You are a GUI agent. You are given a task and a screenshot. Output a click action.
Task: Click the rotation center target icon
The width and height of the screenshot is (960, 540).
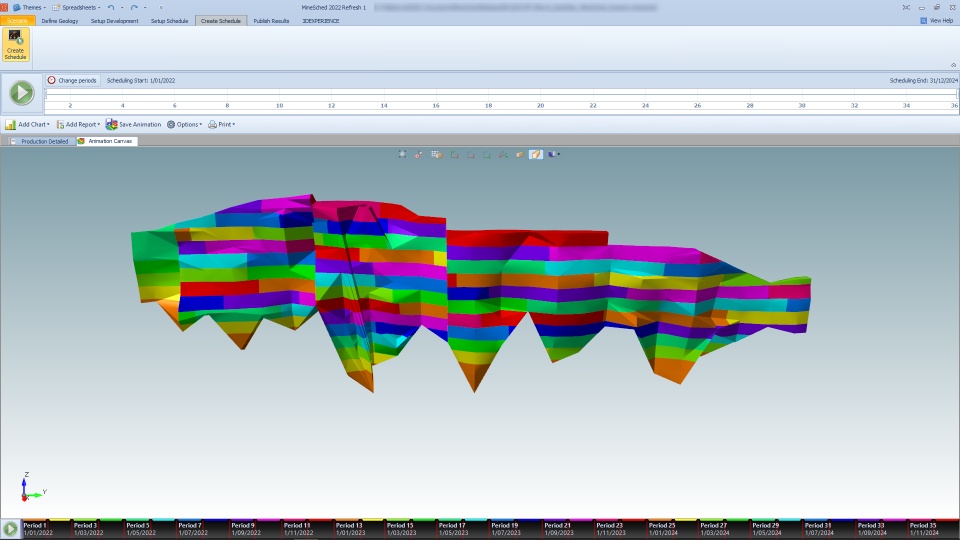(419, 155)
